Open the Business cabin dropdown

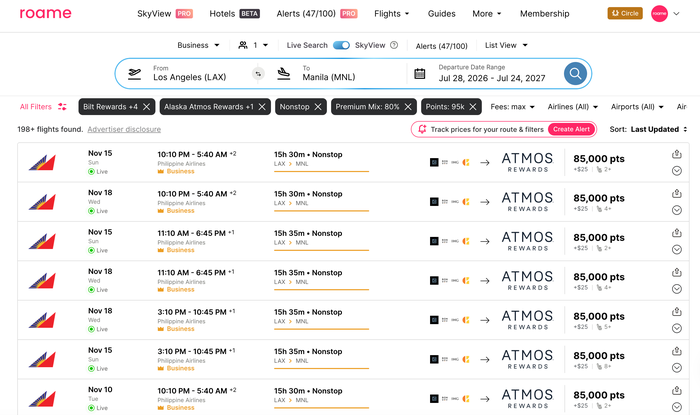coord(198,45)
